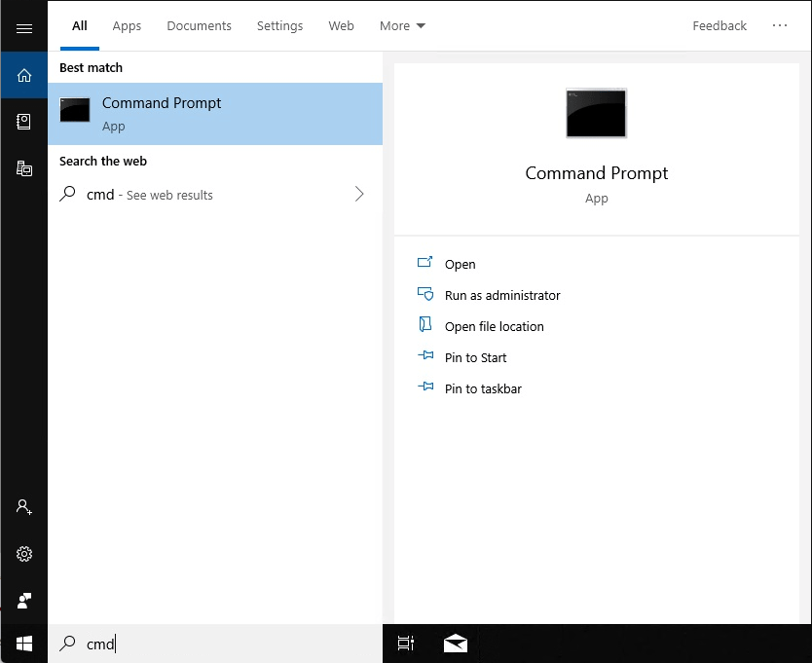Image resolution: width=812 pixels, height=663 pixels.
Task: Click Run as administrator
Action: (x=501, y=295)
